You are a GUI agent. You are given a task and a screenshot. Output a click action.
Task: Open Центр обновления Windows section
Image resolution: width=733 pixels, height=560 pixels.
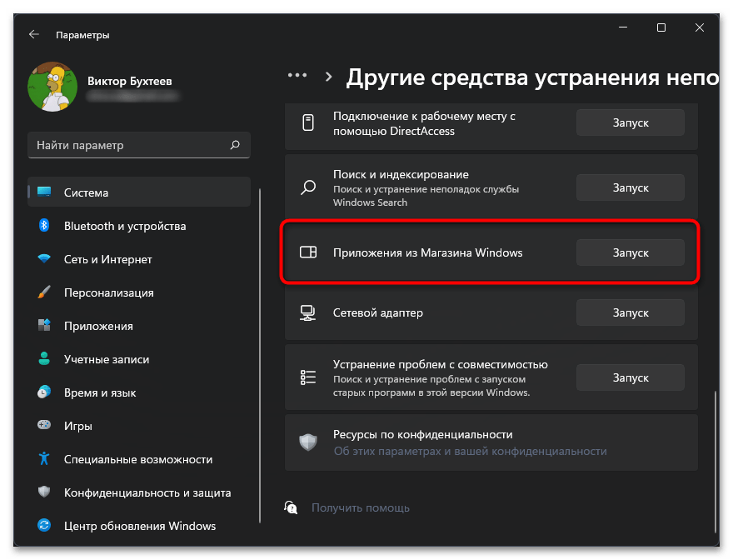(x=139, y=525)
